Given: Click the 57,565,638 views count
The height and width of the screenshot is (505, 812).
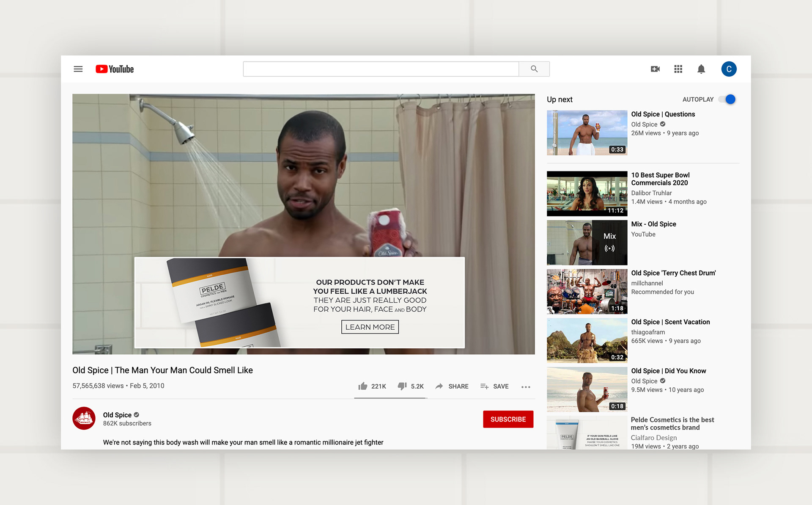Looking at the screenshot, I should [98, 386].
